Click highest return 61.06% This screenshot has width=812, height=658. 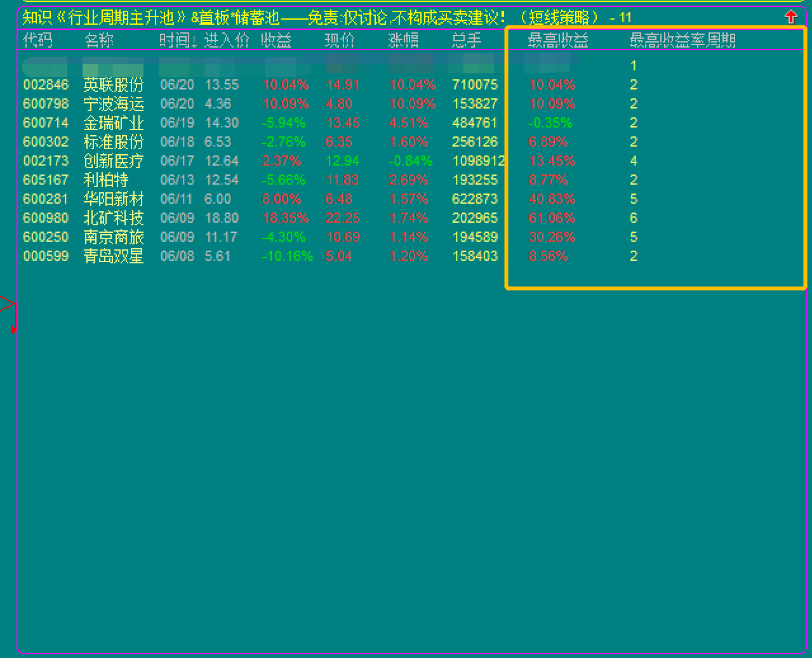coord(552,218)
